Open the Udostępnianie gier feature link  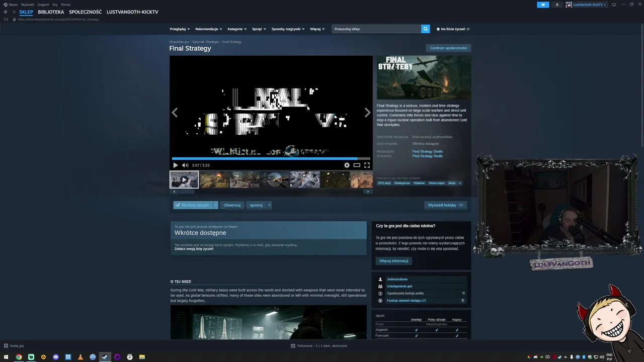coord(399,286)
